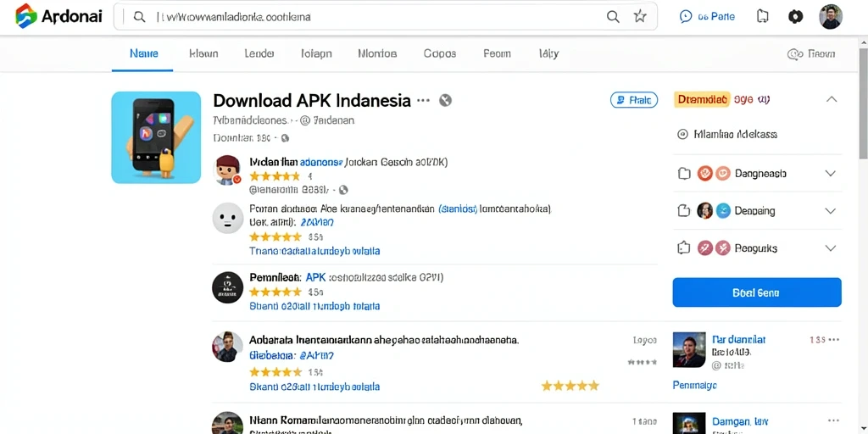Expand the Dangneasb row chevron
This screenshot has height=434, width=868.
point(830,173)
